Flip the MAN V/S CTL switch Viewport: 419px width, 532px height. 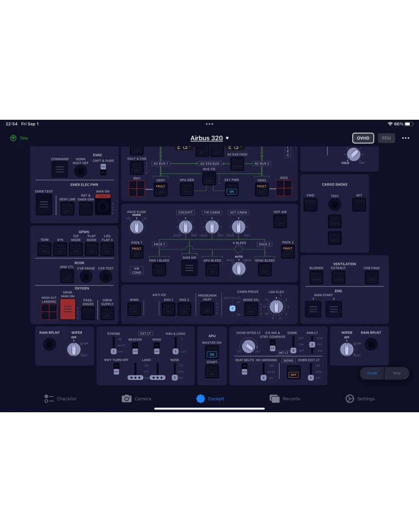click(233, 308)
